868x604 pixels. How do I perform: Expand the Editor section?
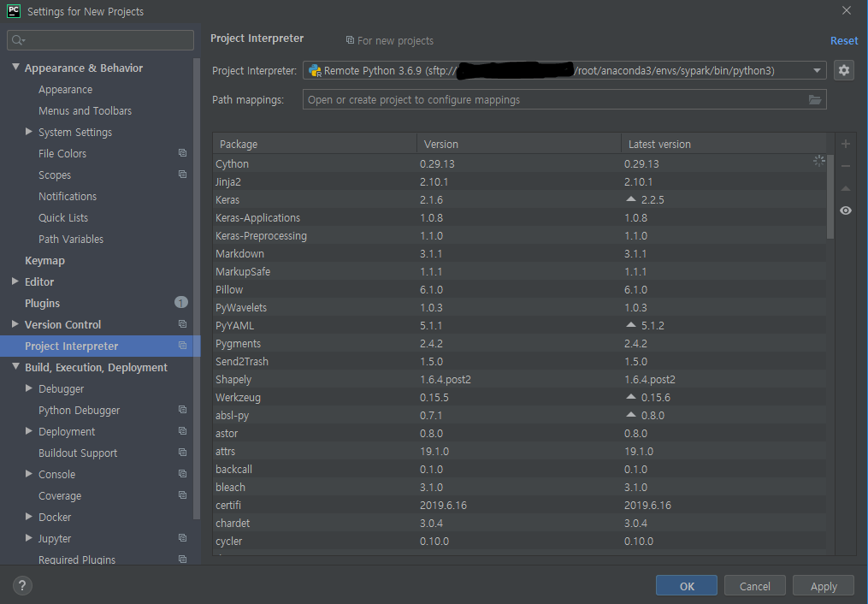tap(15, 281)
